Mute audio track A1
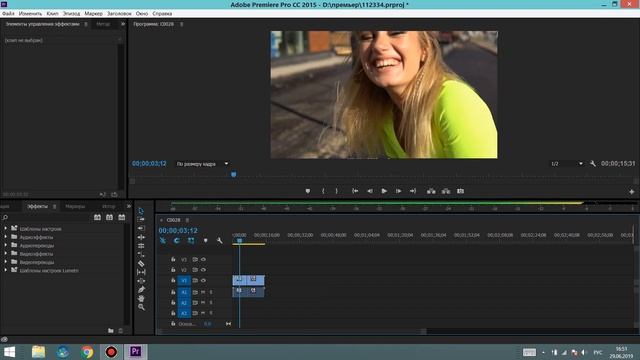The width and height of the screenshot is (640, 360). [203, 292]
